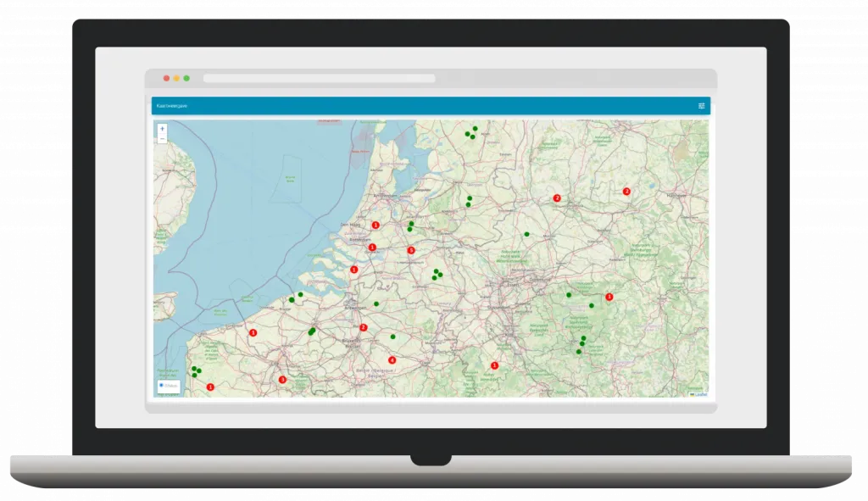Click the red cluster 4 south of Brussels
The image size is (868, 501).
(x=392, y=359)
